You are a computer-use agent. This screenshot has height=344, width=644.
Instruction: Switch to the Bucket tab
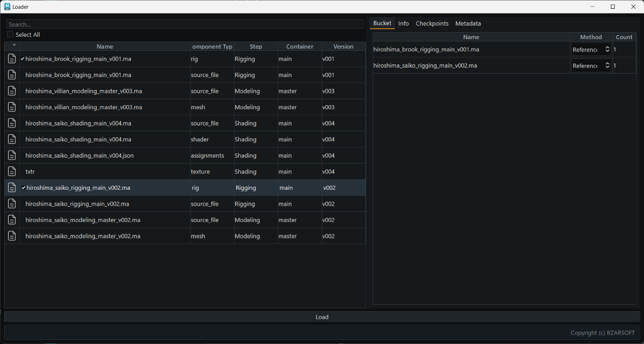382,23
